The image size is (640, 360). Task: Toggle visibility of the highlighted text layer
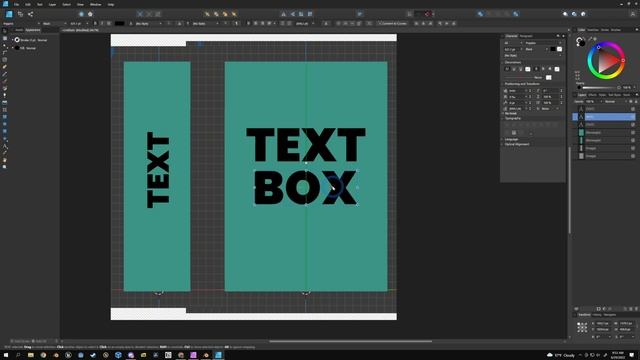(x=633, y=117)
